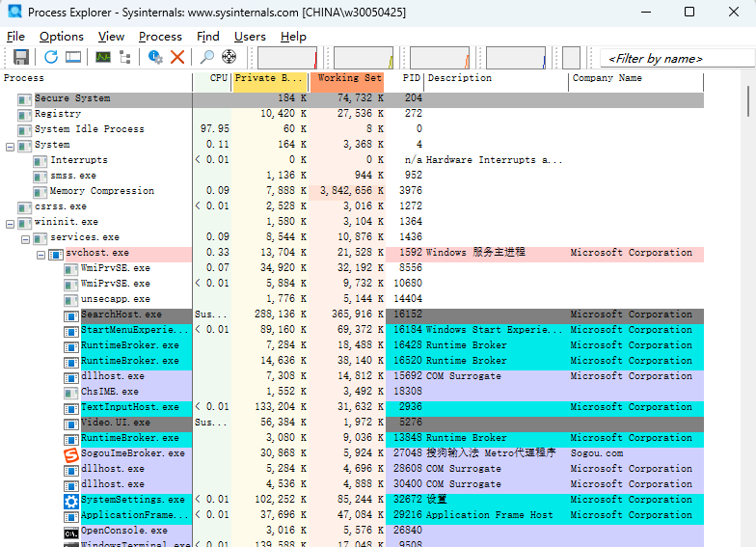This screenshot has width=756, height=547.
Task: Select the Registry process row
Action: pyautogui.click(x=352, y=114)
